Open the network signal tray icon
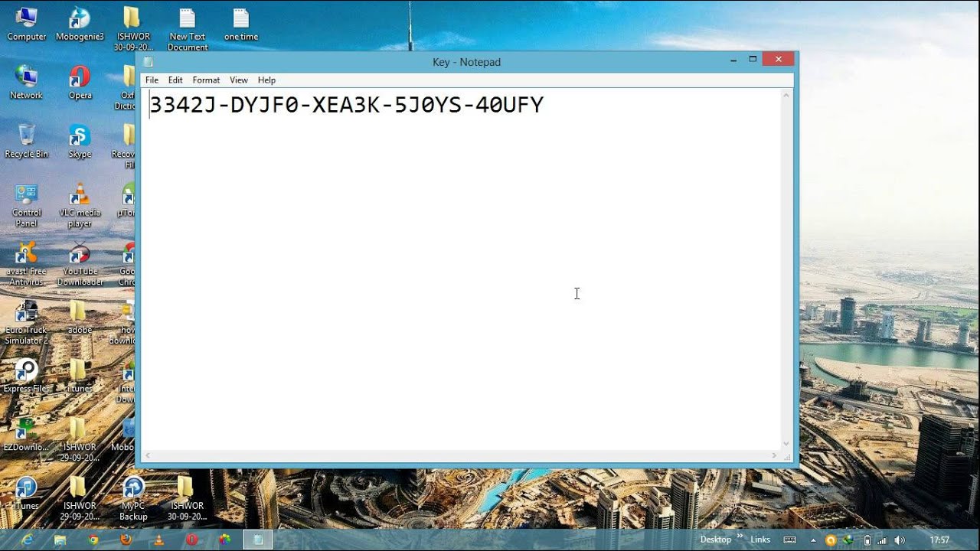Image resolution: width=980 pixels, height=551 pixels. pyautogui.click(x=882, y=540)
